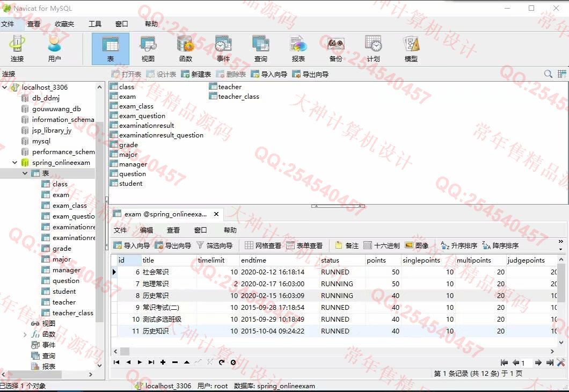Viewport: 569px width, 392px height.
Task: Open the 工具 tools menu
Action: (95, 24)
